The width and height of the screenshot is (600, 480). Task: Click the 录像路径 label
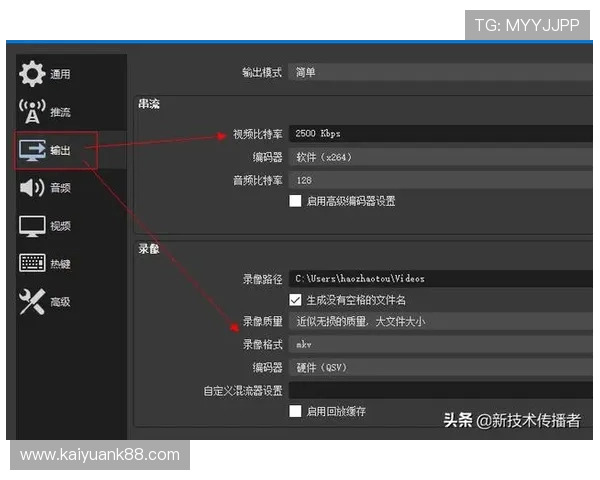click(262, 279)
